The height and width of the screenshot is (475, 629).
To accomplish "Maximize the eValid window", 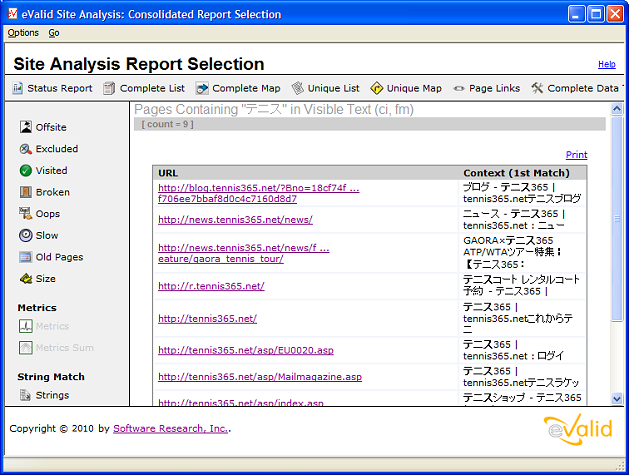I will [596, 14].
